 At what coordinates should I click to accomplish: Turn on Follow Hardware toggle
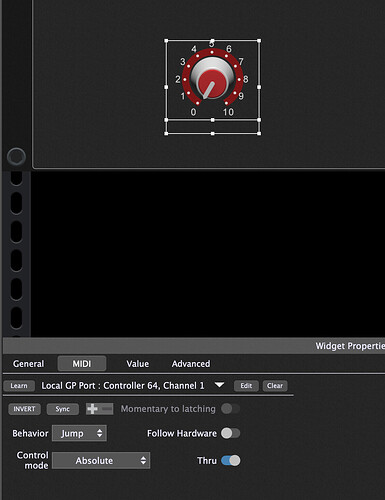pos(230,433)
